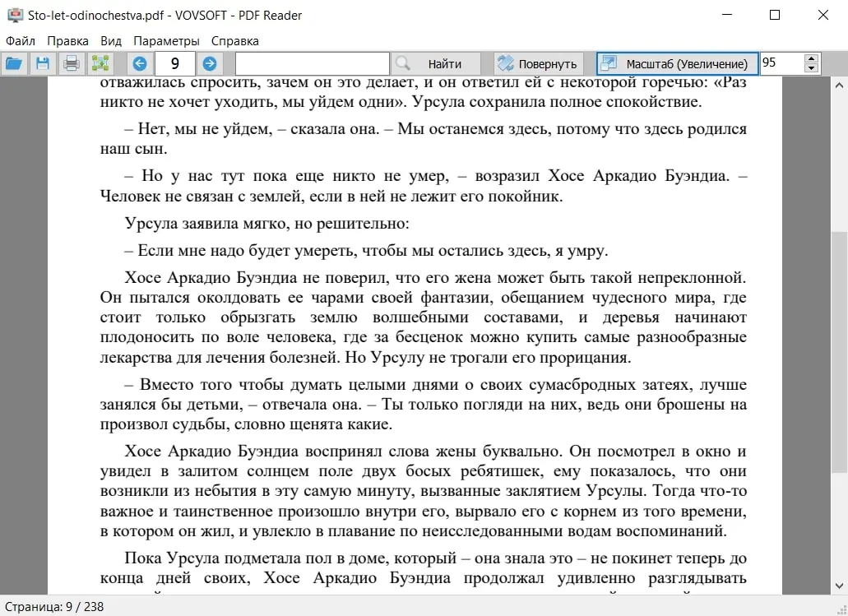
Task: Click status bar text Страница: 9 / 238
Action: point(54,607)
